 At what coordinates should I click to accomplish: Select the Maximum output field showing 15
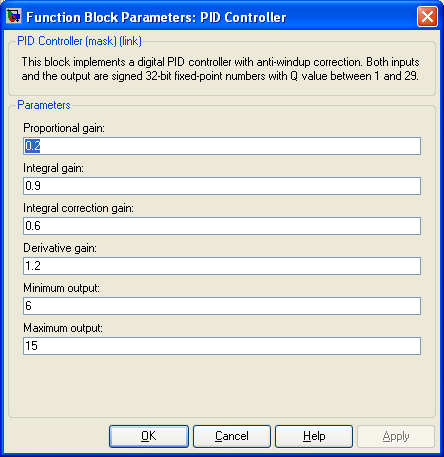coord(222,346)
